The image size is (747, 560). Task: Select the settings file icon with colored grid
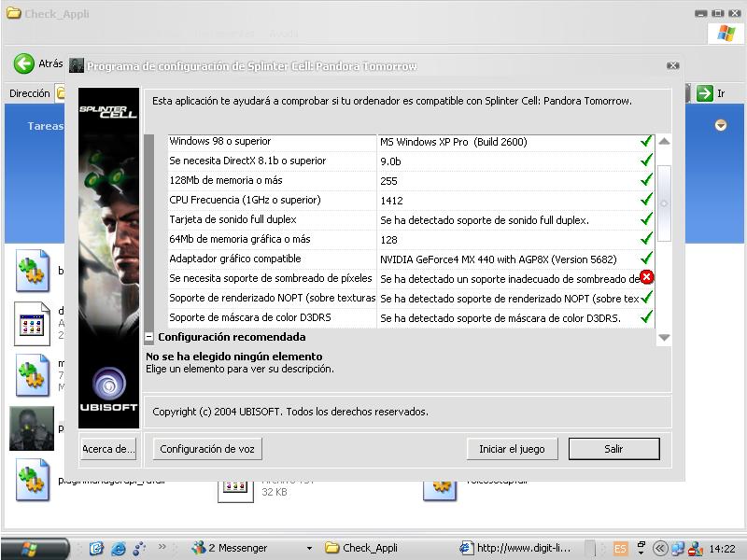point(32,324)
